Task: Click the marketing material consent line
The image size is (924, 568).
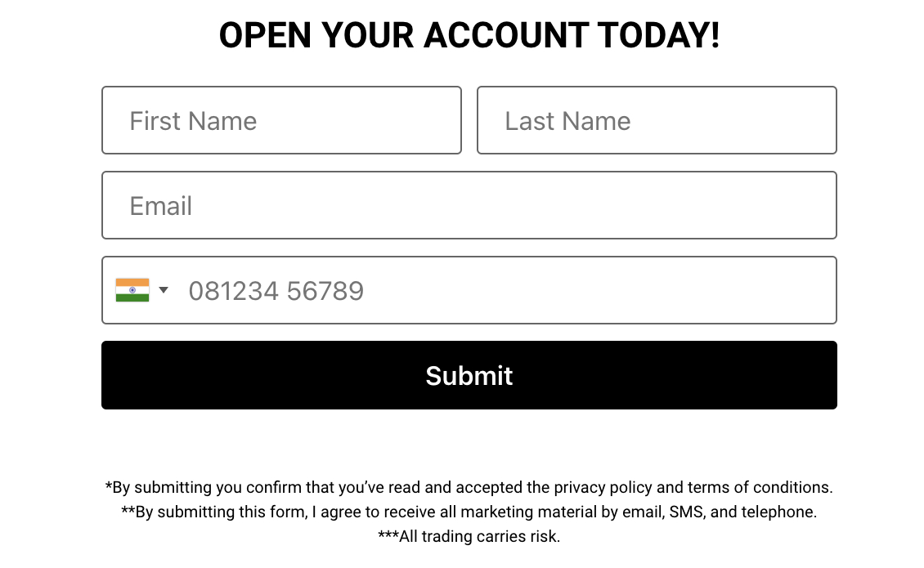Action: click(x=469, y=512)
